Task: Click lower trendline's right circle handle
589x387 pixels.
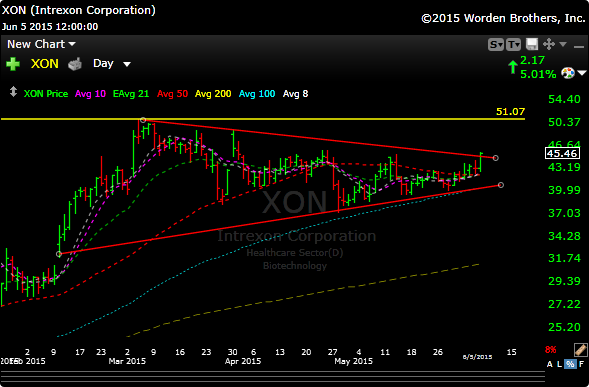Action: coord(500,185)
